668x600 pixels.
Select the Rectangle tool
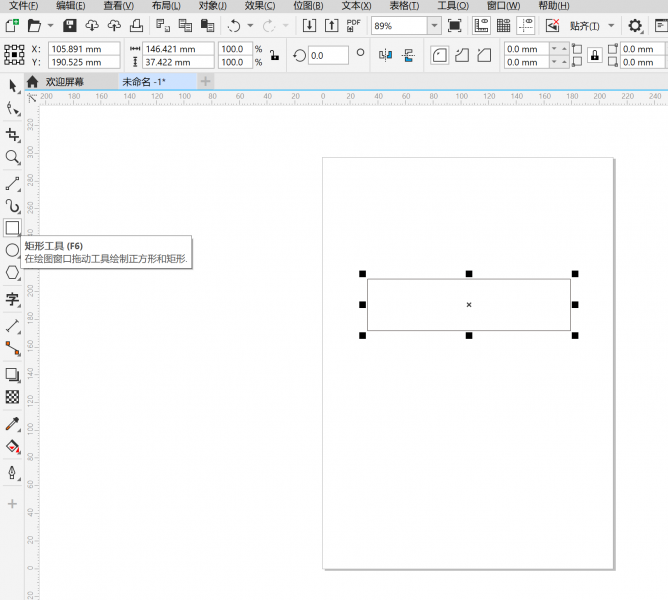coord(12,228)
